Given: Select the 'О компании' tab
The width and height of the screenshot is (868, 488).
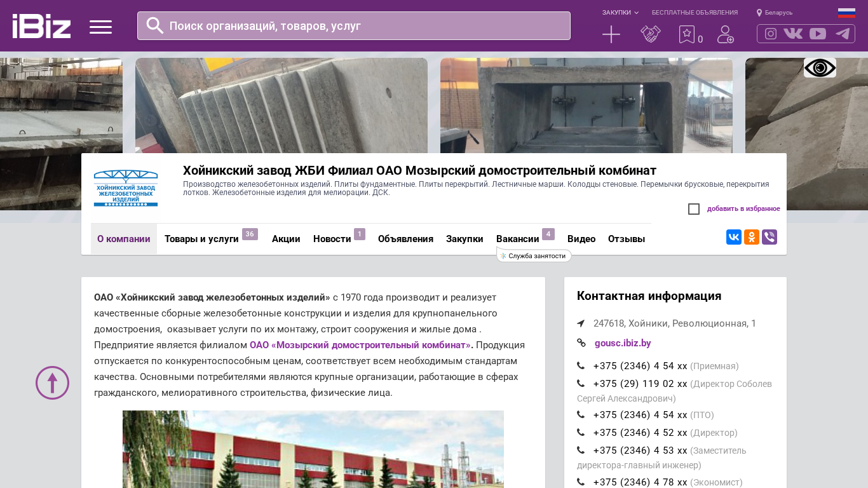Looking at the screenshot, I should click(x=124, y=239).
